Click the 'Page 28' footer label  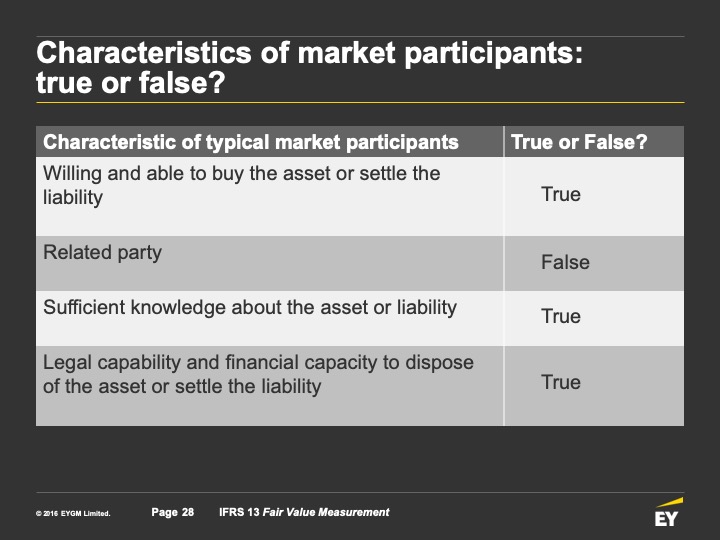(173, 512)
